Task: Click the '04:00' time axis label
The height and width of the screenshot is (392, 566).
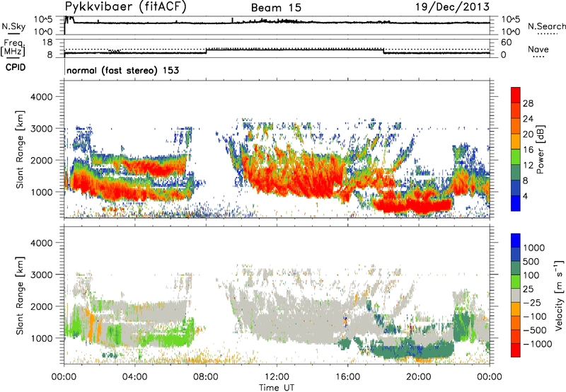Action: [135, 377]
